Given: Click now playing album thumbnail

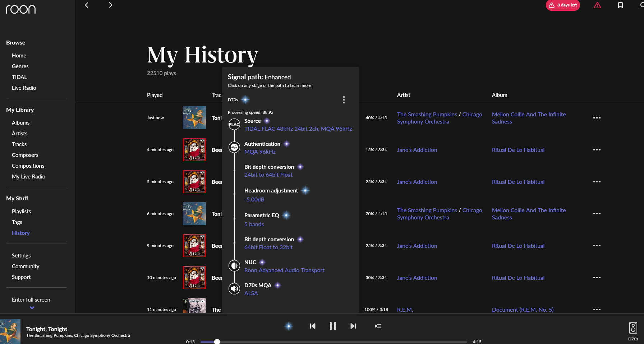Looking at the screenshot, I should [10, 331].
